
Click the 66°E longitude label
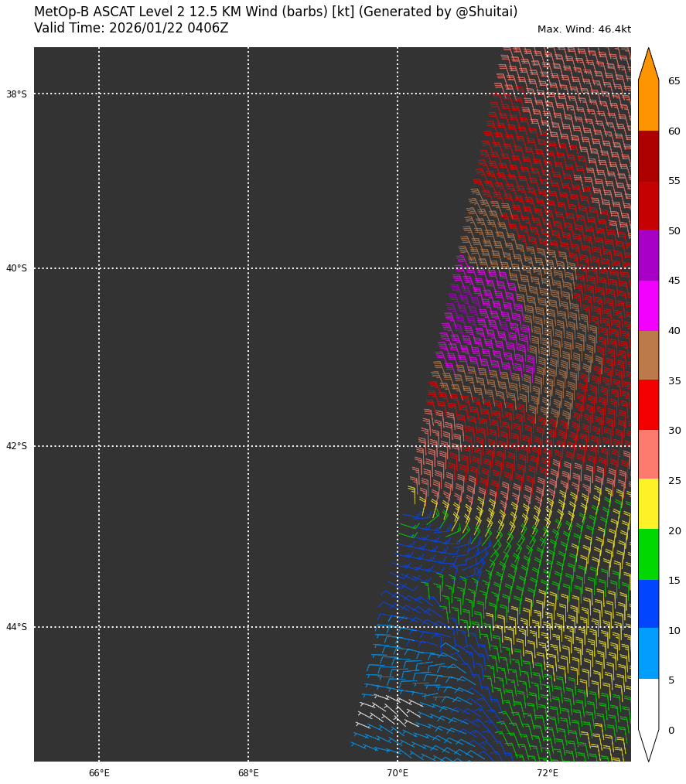pos(99,773)
